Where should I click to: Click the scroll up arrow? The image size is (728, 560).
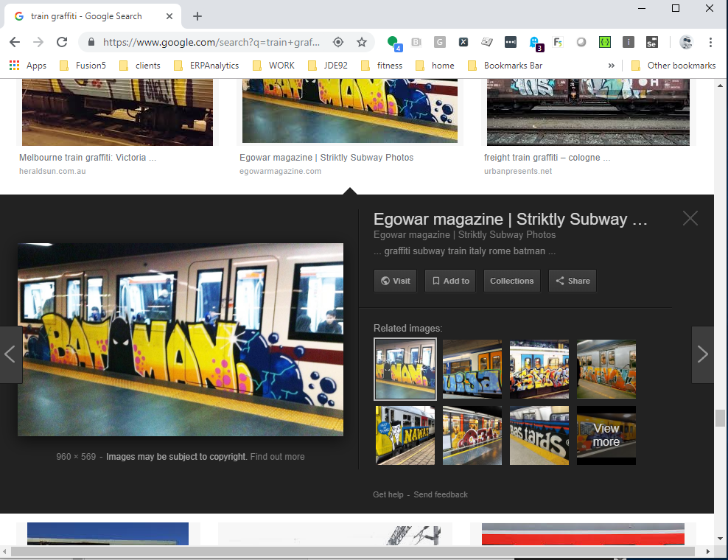(720, 85)
